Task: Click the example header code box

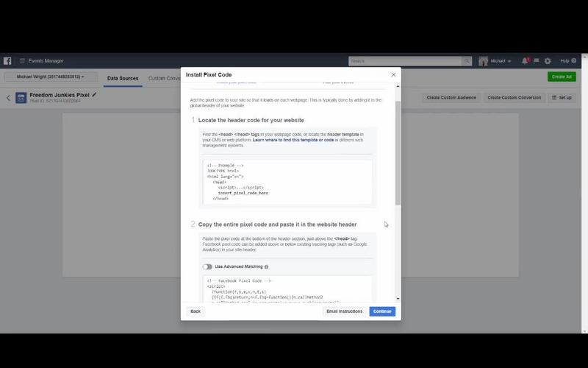Action: [287, 182]
